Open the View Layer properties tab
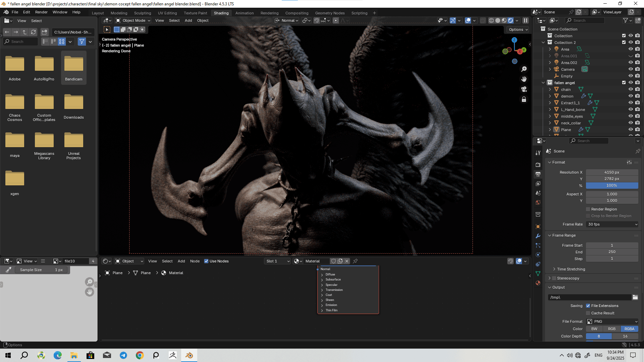This screenshot has height=362, width=644. [538, 183]
